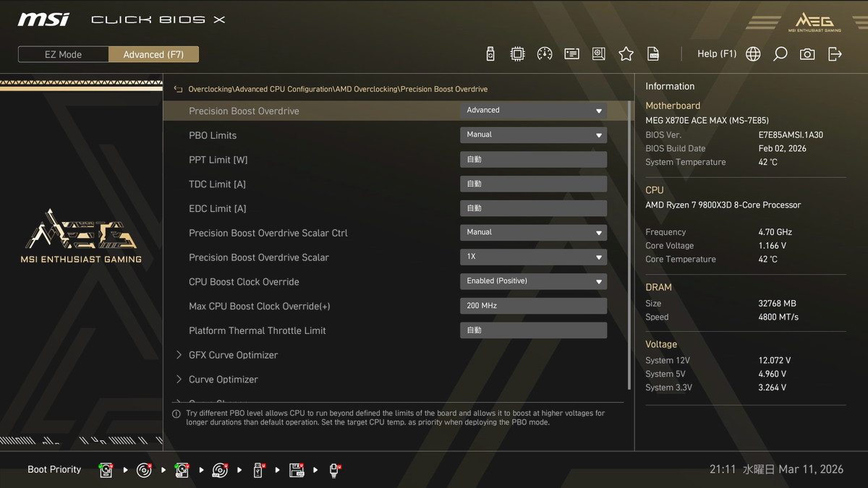Select the Advanced (F7) mode tab
Image resolution: width=868 pixels, height=488 pixels.
153,54
